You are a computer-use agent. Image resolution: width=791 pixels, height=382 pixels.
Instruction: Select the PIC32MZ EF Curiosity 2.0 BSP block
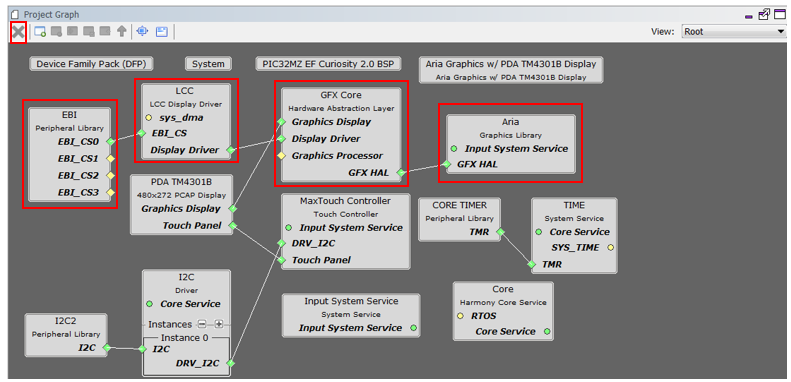pyautogui.click(x=328, y=64)
